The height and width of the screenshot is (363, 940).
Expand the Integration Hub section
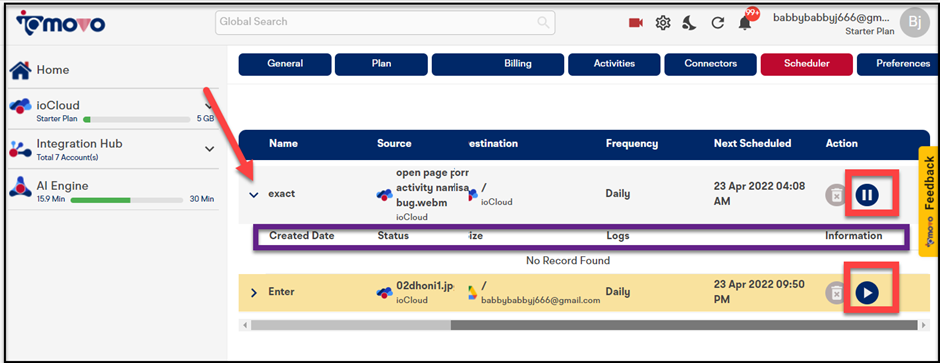(209, 149)
